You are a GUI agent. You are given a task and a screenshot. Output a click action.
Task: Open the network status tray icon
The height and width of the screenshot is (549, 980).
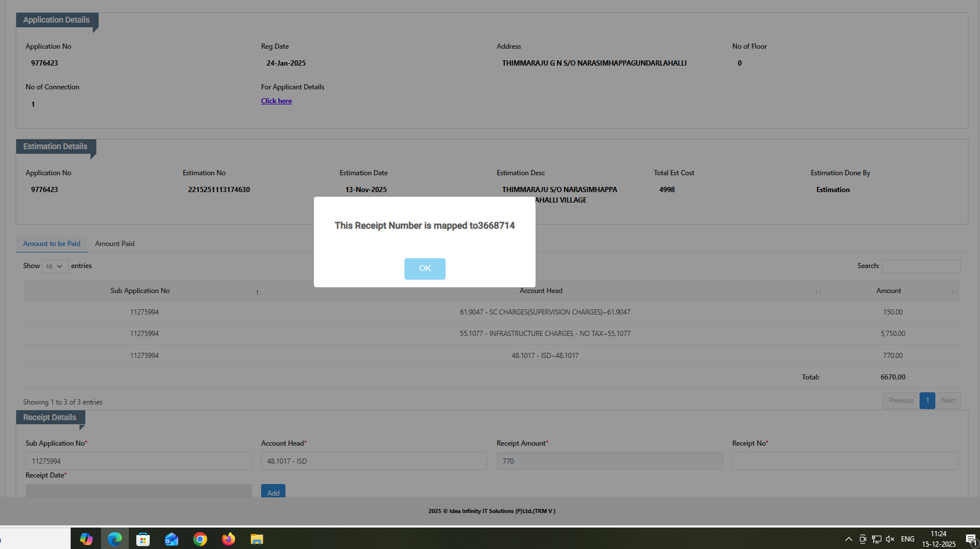(877, 539)
